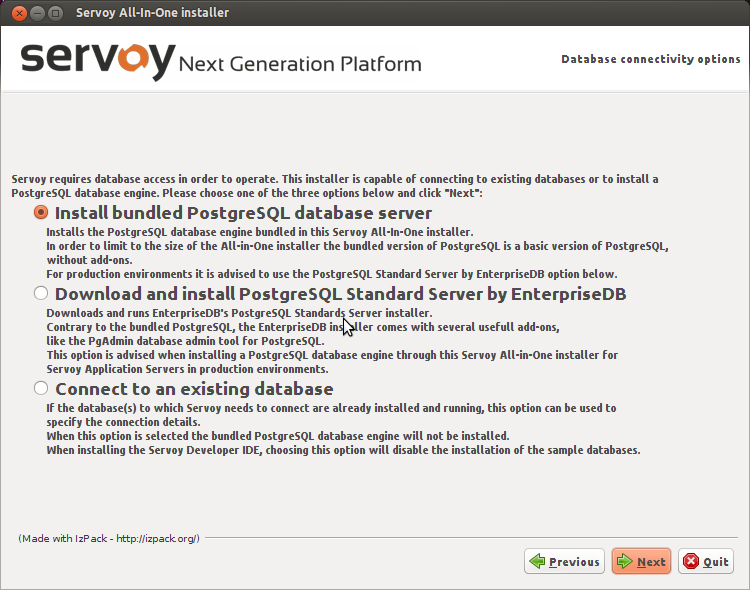Choose Download and install PostgreSQL Standard Server option
Screen dimensions: 750x590
click(x=41, y=293)
